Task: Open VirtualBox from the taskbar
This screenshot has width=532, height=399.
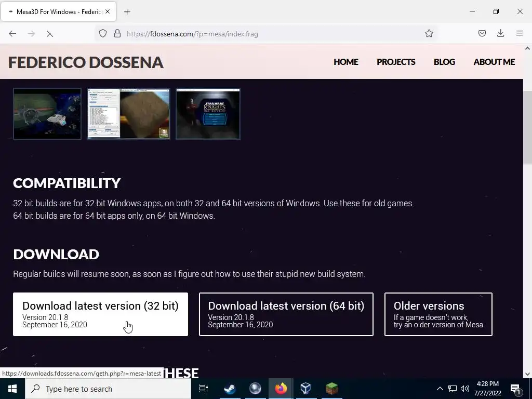Action: tap(305, 389)
